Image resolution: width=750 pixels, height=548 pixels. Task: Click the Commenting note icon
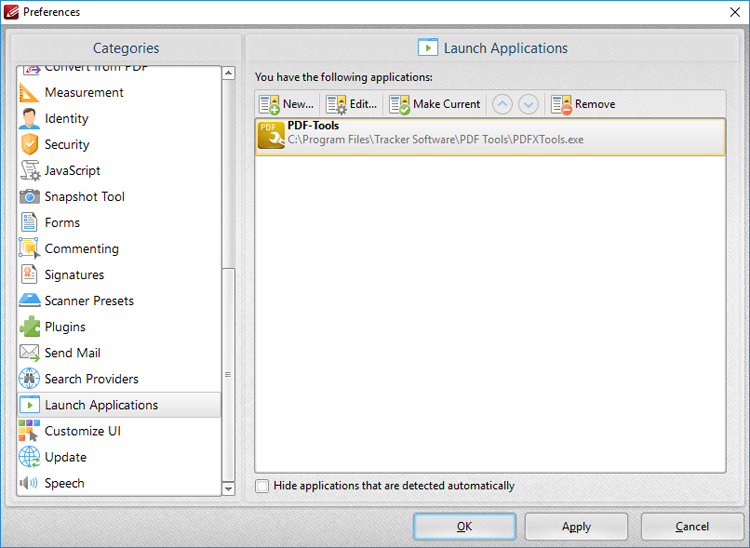(x=29, y=249)
